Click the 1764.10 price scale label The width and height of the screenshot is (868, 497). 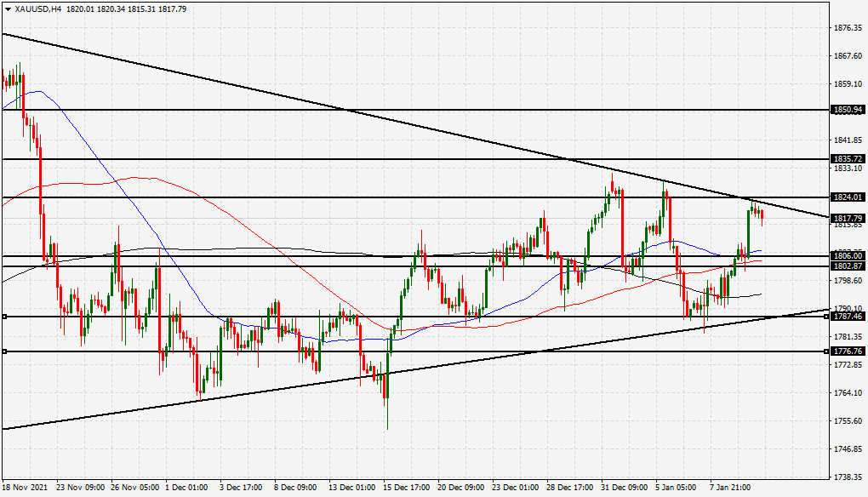pyautogui.click(x=848, y=393)
